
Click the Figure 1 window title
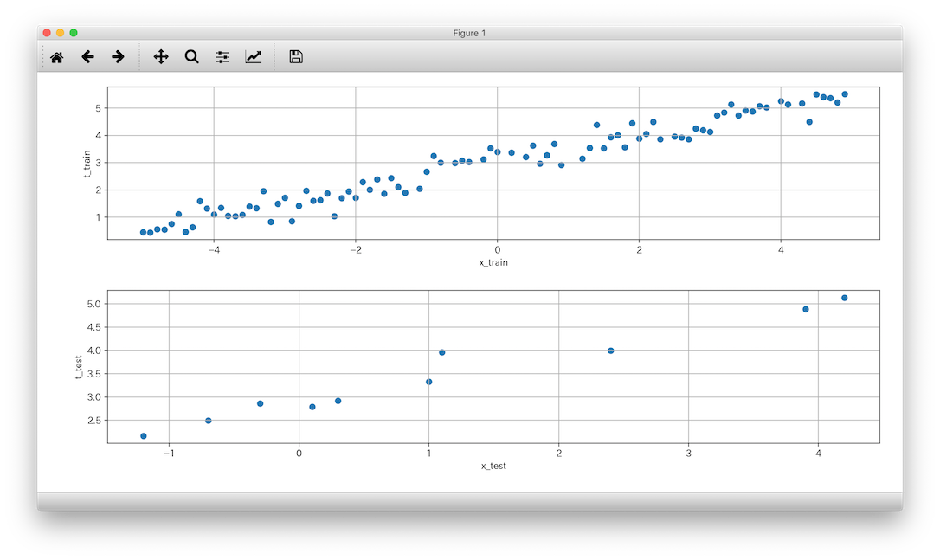(x=470, y=33)
